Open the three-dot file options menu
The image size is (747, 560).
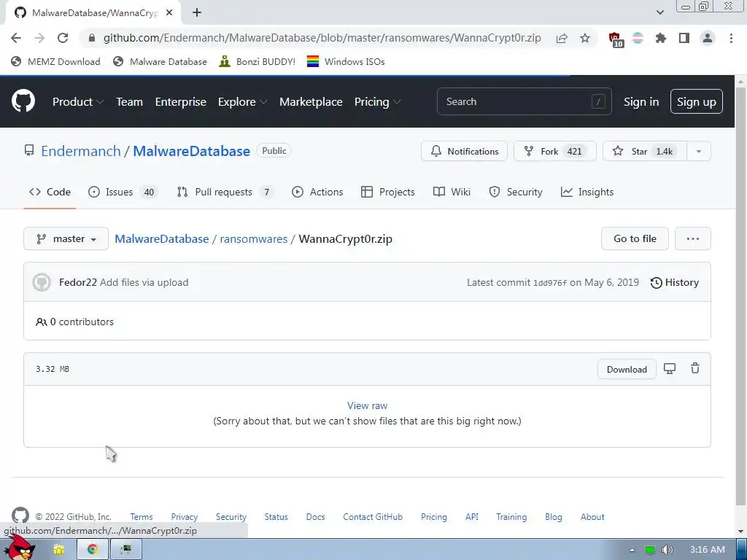[693, 238]
